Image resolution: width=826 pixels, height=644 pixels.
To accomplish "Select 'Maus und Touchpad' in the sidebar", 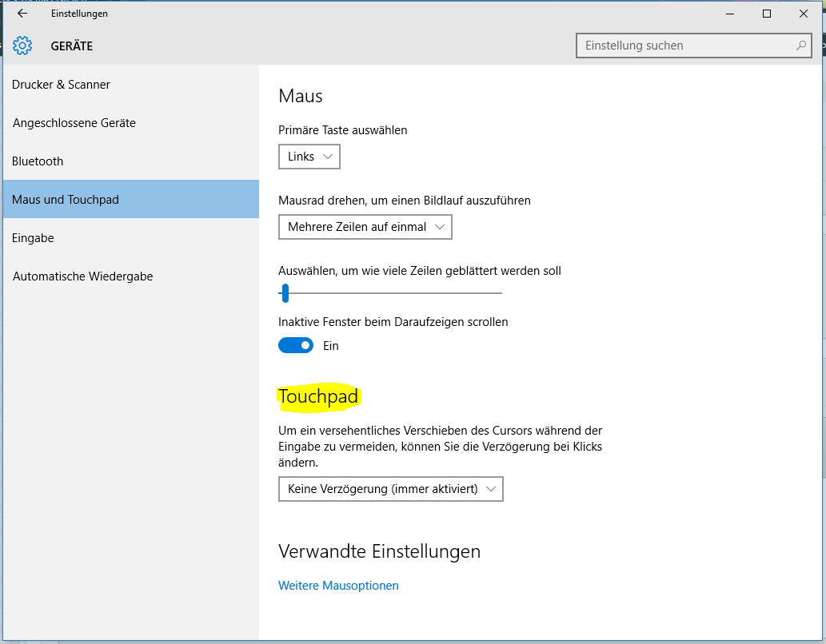I will [x=66, y=200].
